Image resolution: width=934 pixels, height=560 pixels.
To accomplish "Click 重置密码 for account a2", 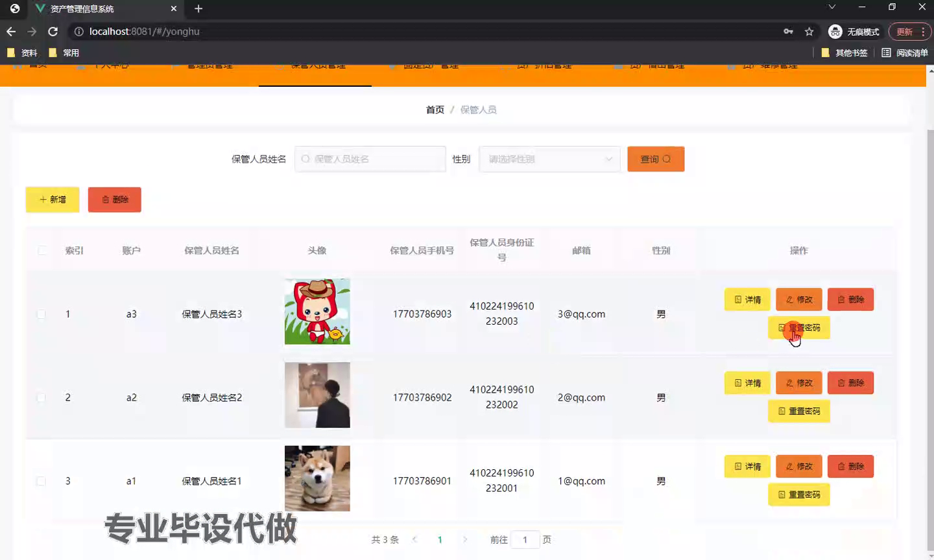I will 799,411.
